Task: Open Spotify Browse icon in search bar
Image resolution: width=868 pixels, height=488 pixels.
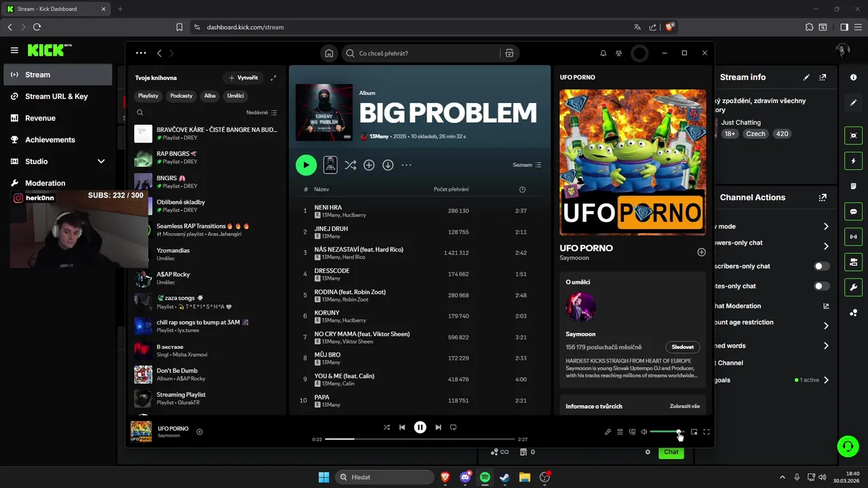Action: (509, 53)
